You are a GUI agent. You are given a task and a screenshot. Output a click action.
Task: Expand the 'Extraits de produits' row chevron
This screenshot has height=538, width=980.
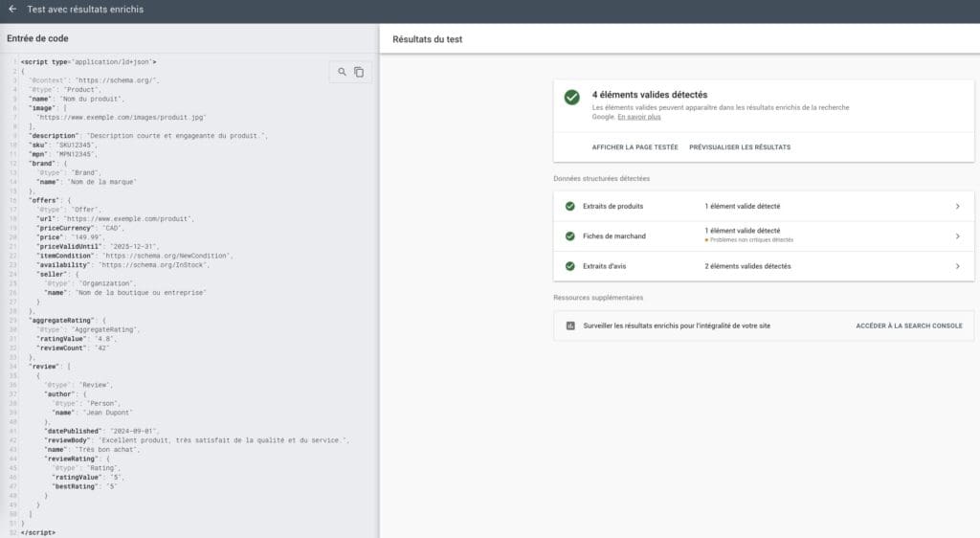coord(957,206)
